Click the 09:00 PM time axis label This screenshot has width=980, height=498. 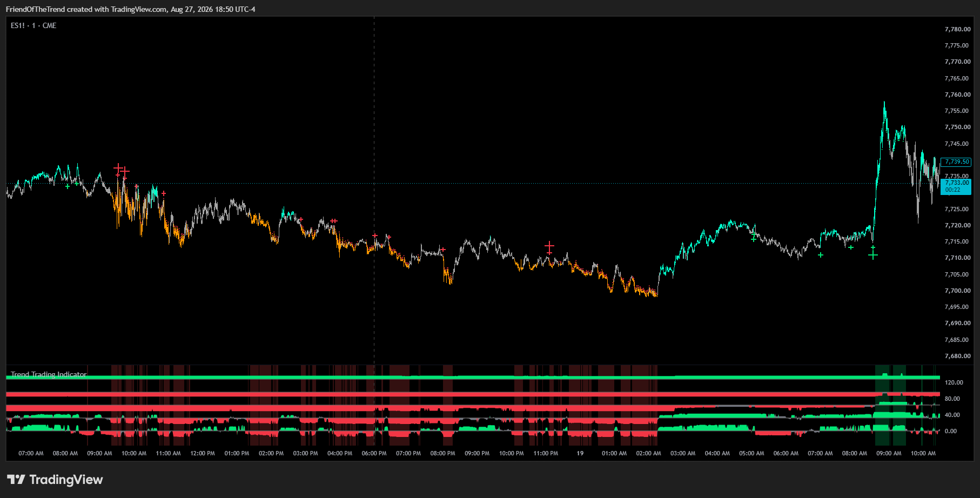click(477, 453)
